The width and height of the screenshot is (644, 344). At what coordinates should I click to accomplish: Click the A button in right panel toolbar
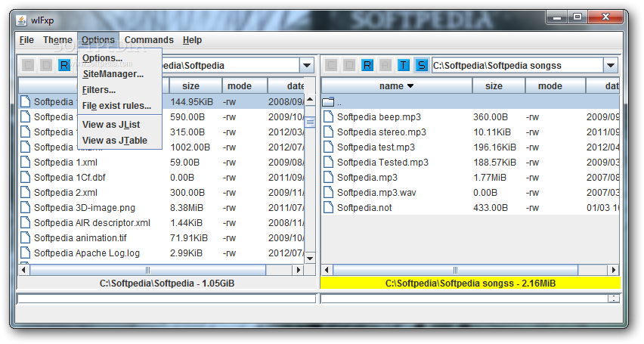(x=385, y=65)
